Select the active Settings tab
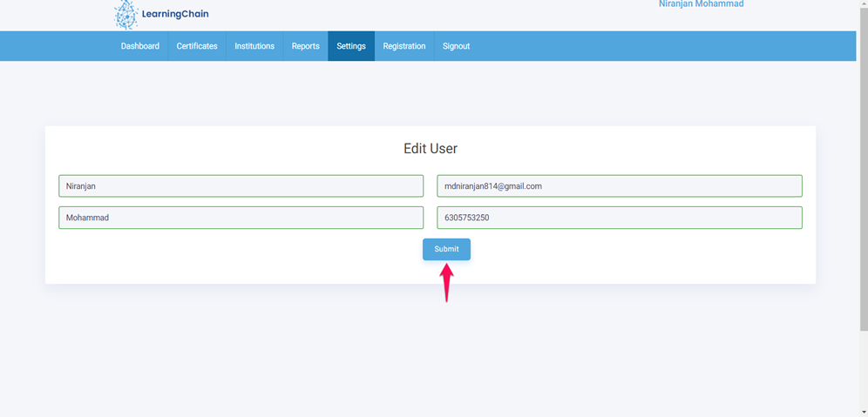 tap(351, 46)
